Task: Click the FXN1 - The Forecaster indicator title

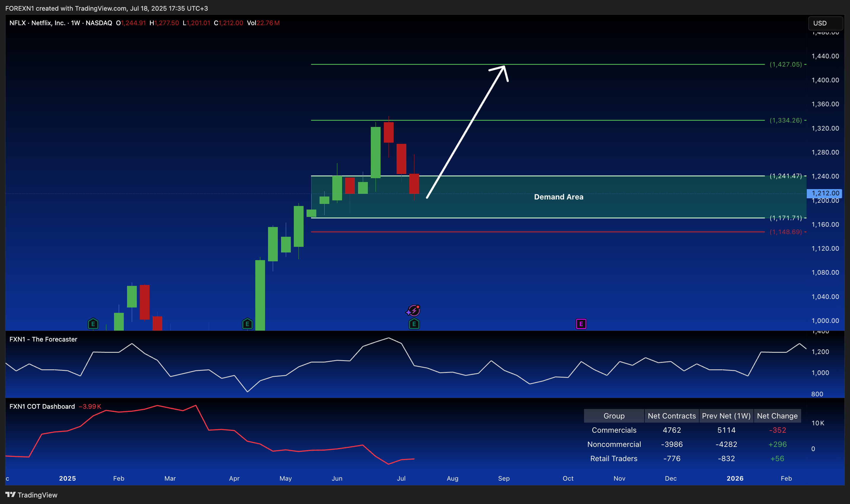Action: [43, 339]
